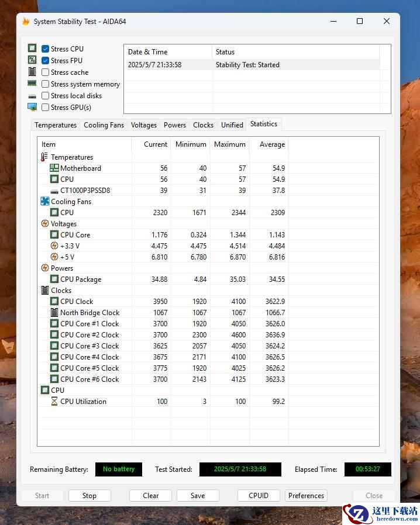Click the 00:53:27 elapsed time display
This screenshot has width=420, height=525.
[367, 469]
